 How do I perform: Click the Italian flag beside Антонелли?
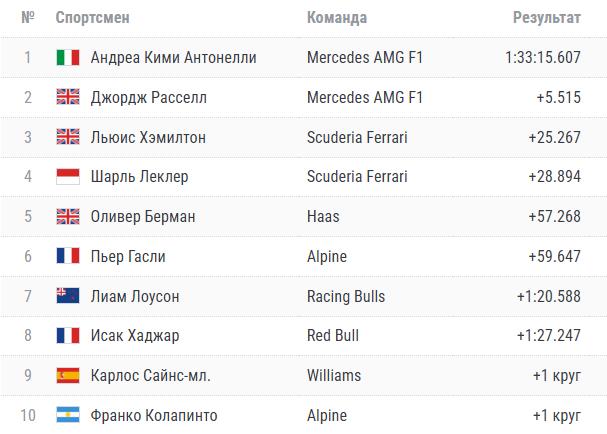[x=67, y=58]
